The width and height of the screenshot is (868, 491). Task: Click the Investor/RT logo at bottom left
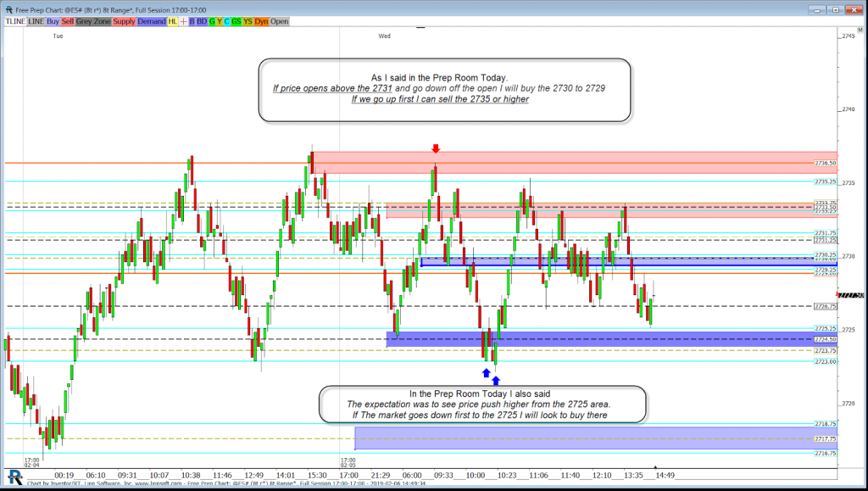tap(15, 477)
